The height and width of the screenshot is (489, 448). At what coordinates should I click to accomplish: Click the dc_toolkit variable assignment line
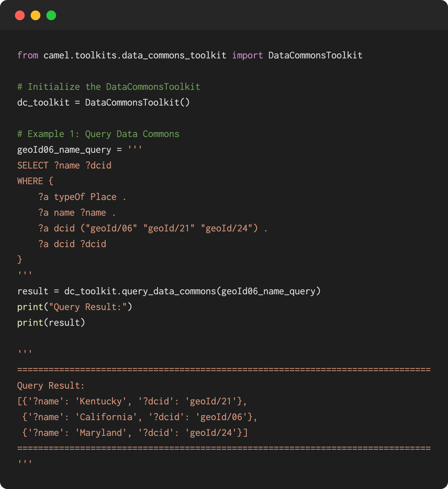tap(104, 103)
